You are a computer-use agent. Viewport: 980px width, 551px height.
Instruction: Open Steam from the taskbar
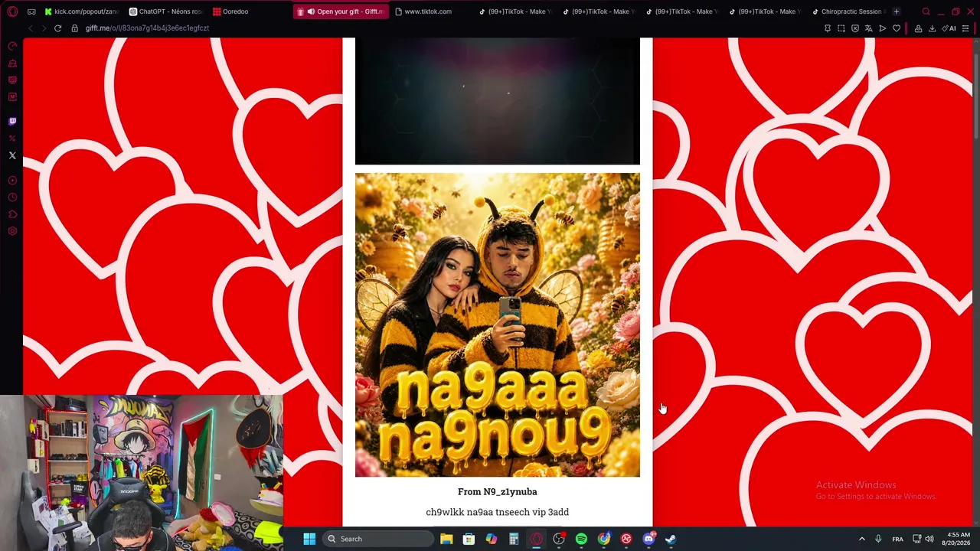point(671,539)
